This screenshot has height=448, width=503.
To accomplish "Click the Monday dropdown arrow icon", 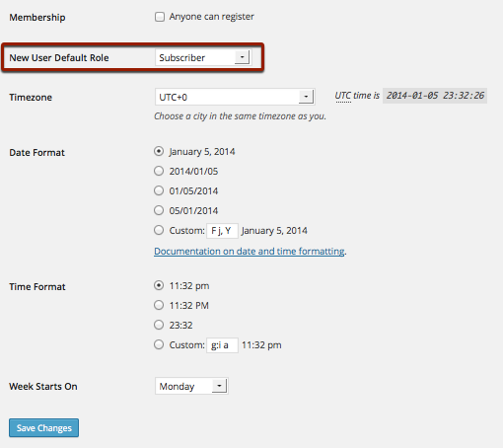I will click(219, 386).
